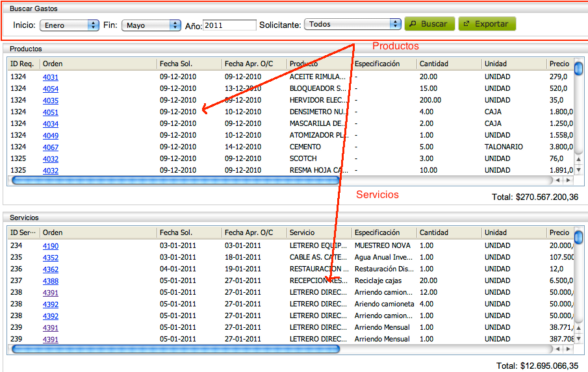Open service order link 4362
The image size is (588, 372).
point(51,269)
